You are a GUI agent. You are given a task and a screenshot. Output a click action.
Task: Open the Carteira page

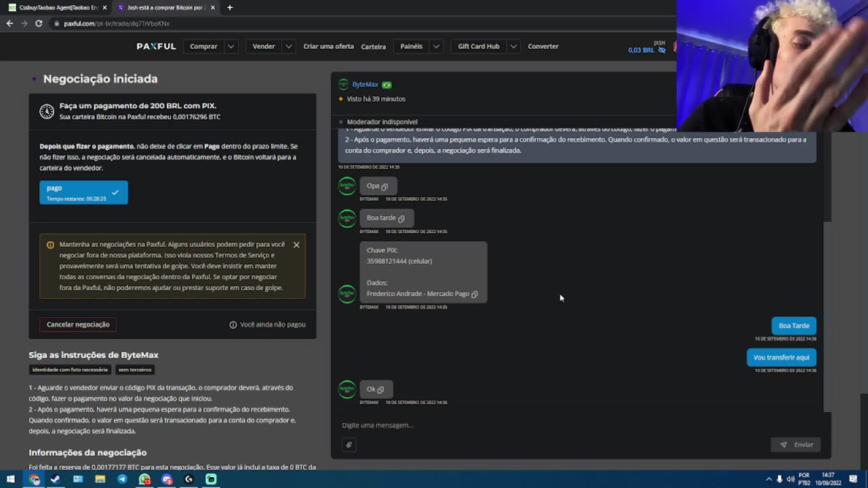[373, 47]
